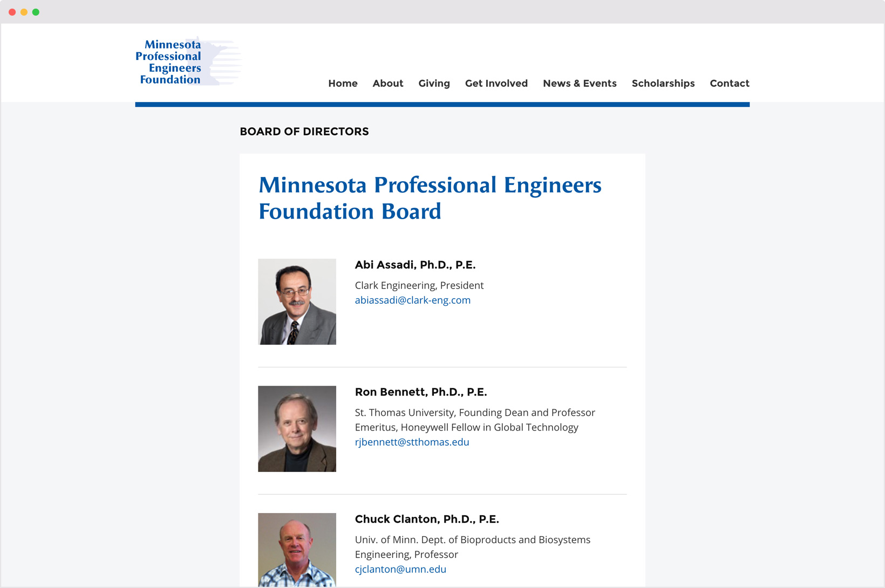Image resolution: width=885 pixels, height=588 pixels.
Task: Click Abi Assadi's portrait photo
Action: tap(297, 302)
